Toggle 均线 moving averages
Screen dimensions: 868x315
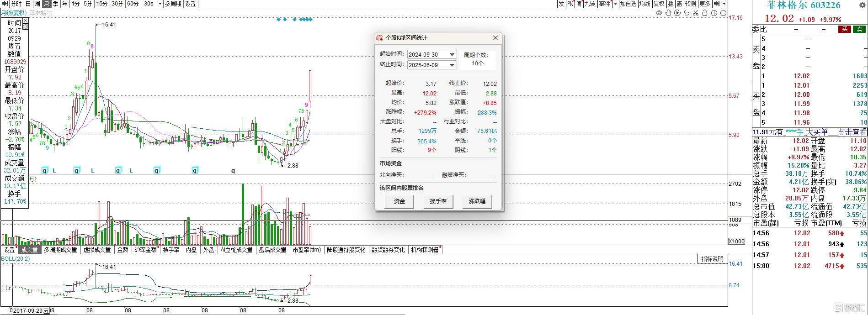pyautogui.click(x=645, y=4)
